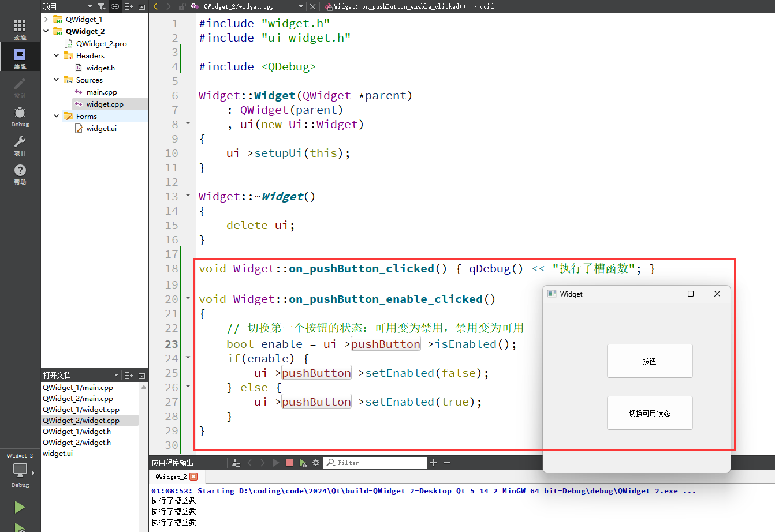
Task: Fold function at line 20
Action: 188,298
